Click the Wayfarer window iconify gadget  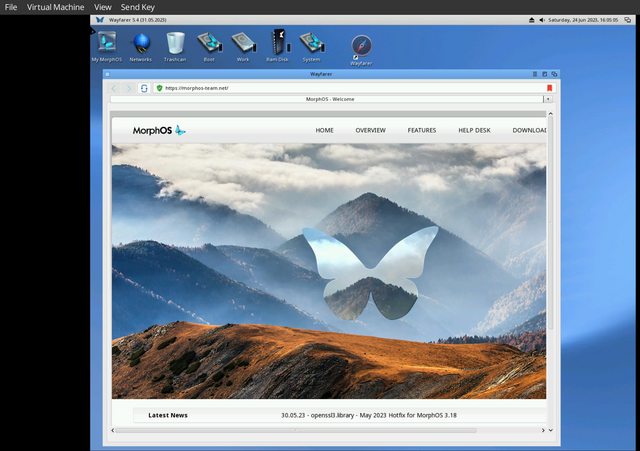535,74
